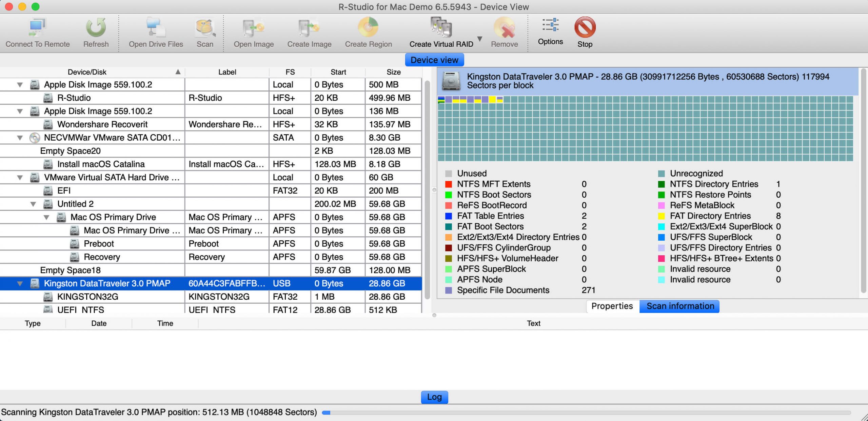Collapse the VMware Virtual SATA Hard Drive node
The width and height of the screenshot is (868, 421).
pos(20,177)
